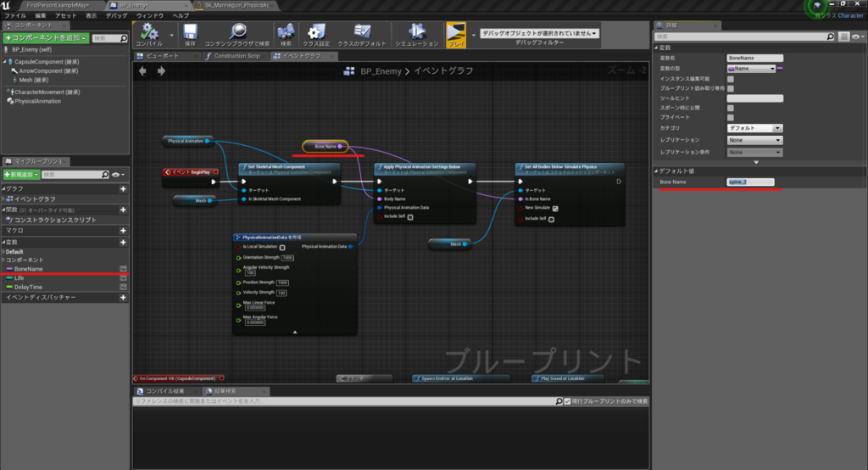
Task: Toggle DelayTime variable visibility eye
Action: pyautogui.click(x=124, y=287)
